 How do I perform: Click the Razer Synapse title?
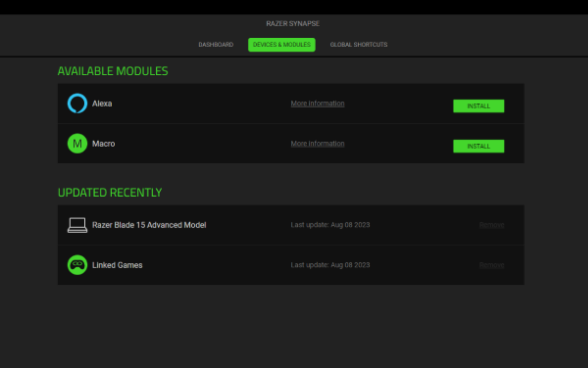click(293, 24)
